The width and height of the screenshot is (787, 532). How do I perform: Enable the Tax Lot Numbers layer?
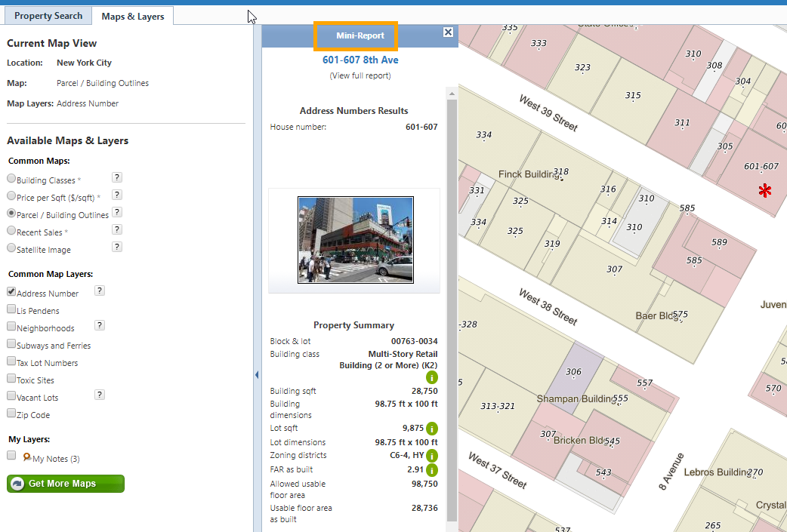click(11, 361)
